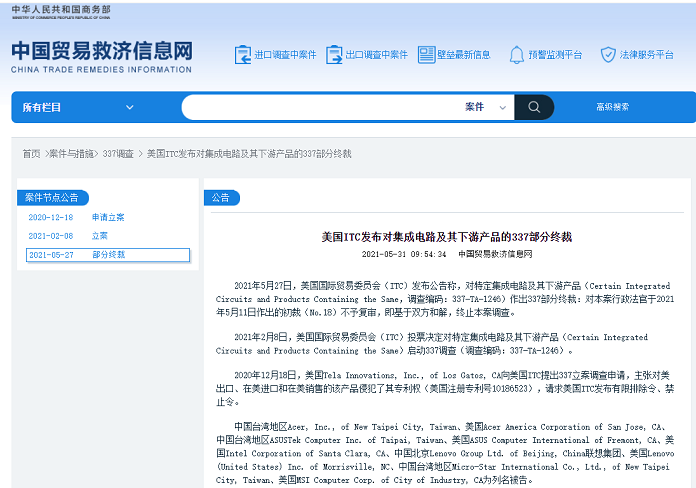Click the magnifier search button
The width and height of the screenshot is (696, 488).
[534, 107]
